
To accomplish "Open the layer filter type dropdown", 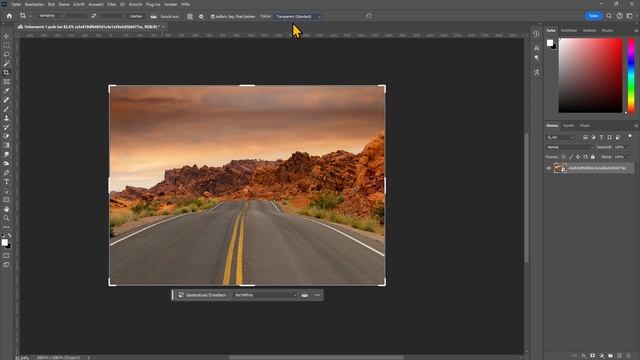I will pos(560,137).
